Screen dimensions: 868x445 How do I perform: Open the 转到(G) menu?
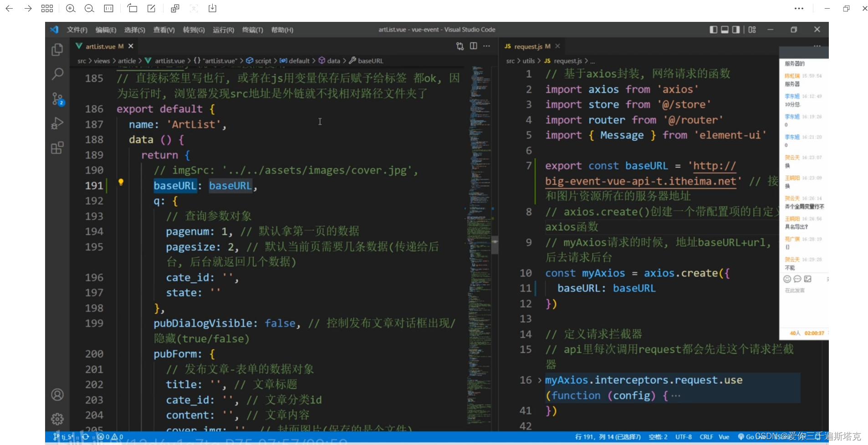click(x=194, y=30)
